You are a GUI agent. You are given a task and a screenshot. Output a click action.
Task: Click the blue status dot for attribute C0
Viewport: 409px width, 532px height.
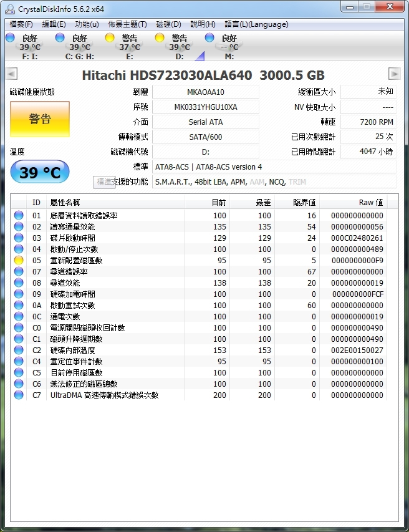(19, 327)
